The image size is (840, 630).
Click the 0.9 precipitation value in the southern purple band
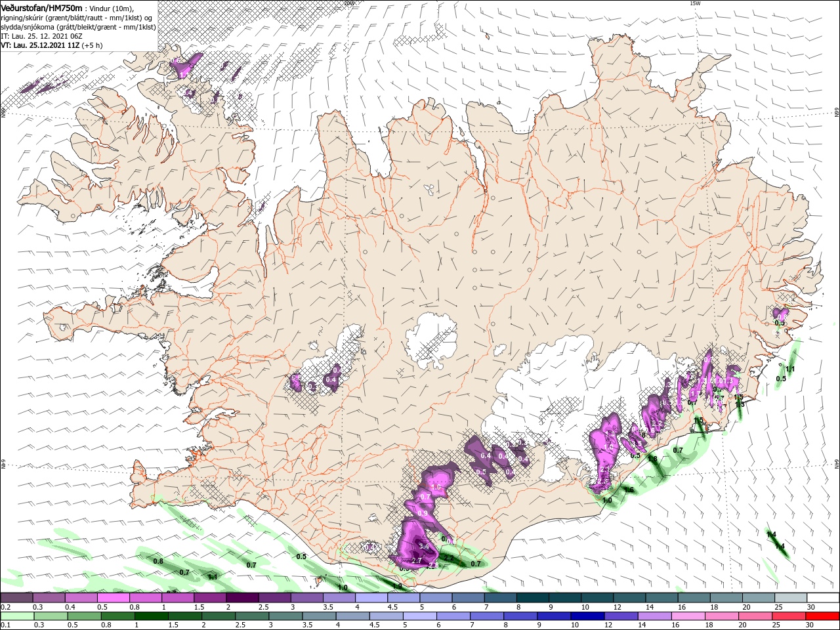point(423,513)
